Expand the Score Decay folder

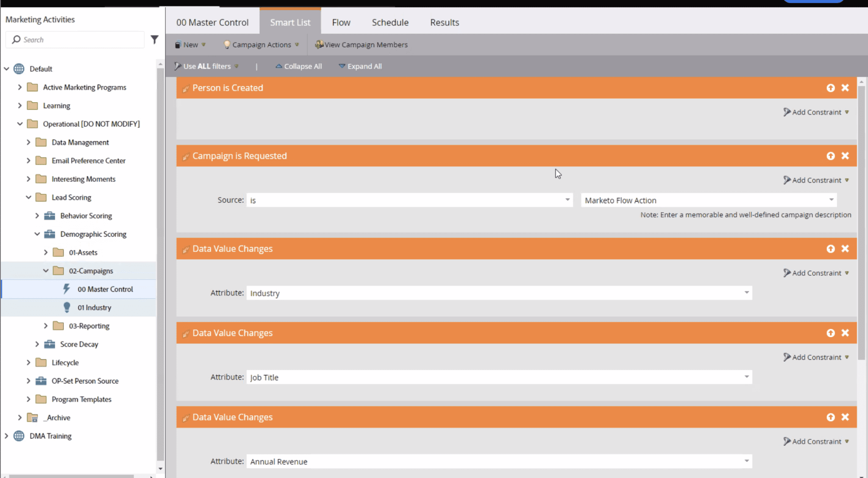click(37, 344)
